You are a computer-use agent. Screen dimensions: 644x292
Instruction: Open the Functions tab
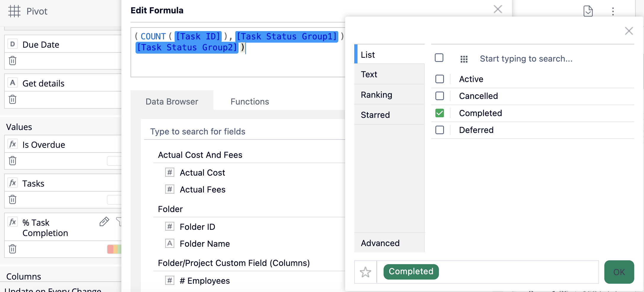pos(250,102)
